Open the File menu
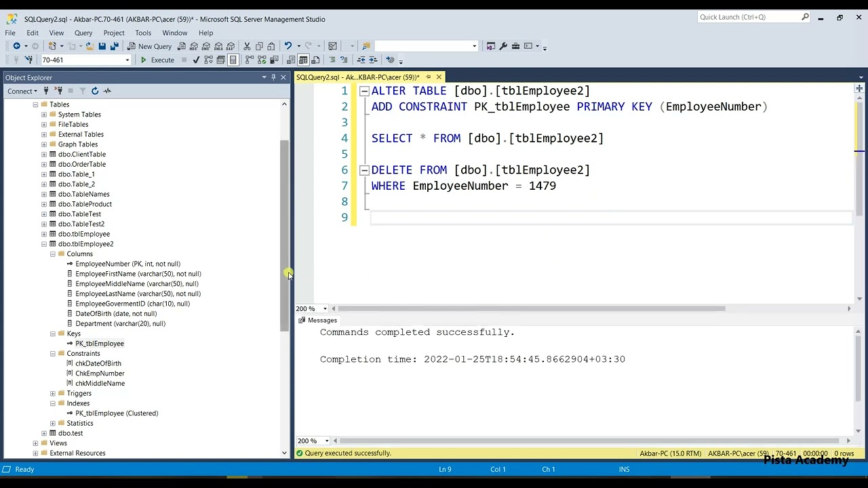Image resolution: width=868 pixels, height=488 pixels. tap(10, 33)
